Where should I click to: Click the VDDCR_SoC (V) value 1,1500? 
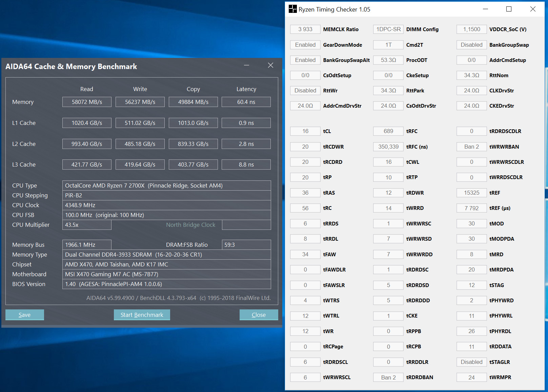click(x=472, y=29)
